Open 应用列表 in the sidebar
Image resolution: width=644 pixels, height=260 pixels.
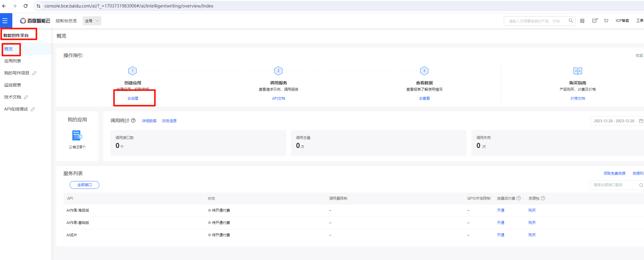pyautogui.click(x=13, y=61)
